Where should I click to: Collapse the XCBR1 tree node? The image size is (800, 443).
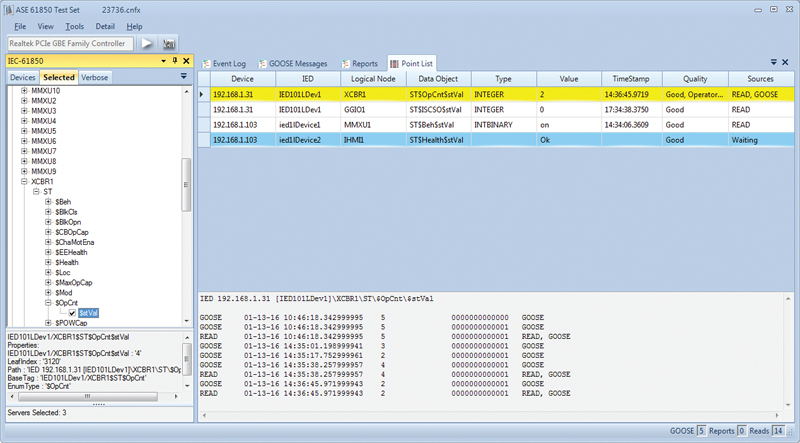click(x=25, y=182)
